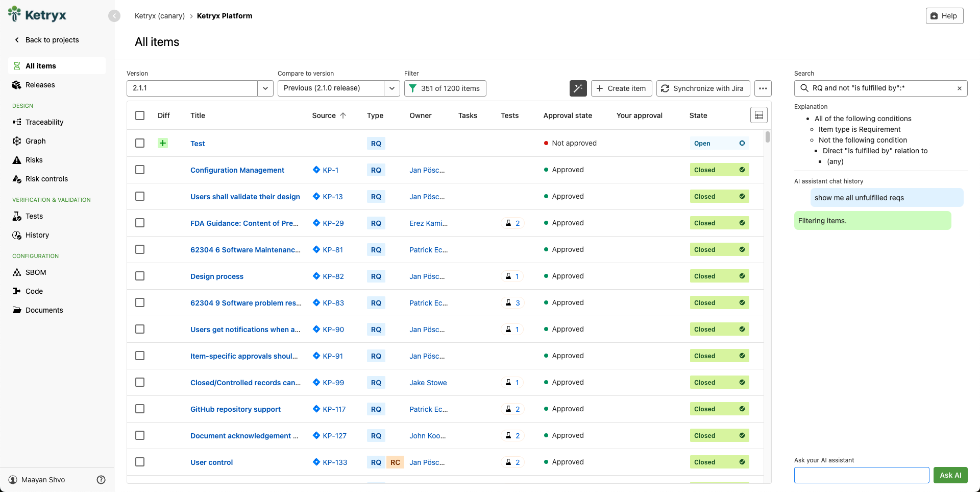
Task: Click the test flask icon in FDA Guidance row
Action: click(x=508, y=223)
